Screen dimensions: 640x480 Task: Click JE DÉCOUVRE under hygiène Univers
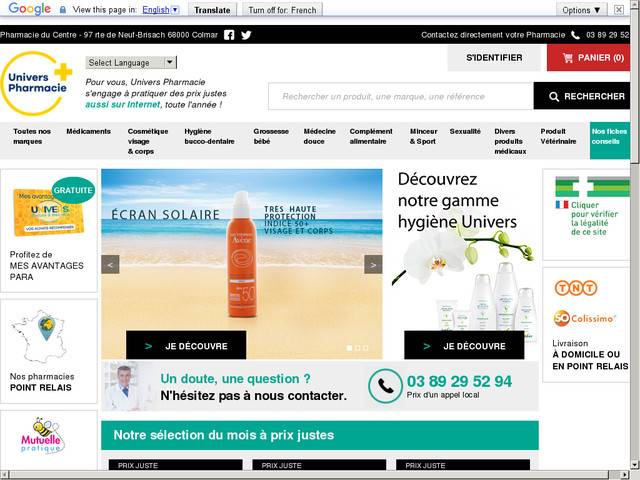point(464,345)
